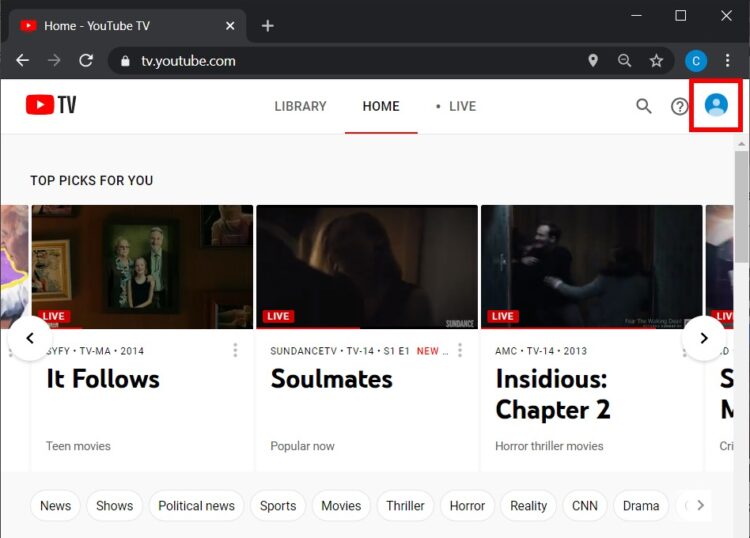750x538 pixels.
Task: Play the Insidious: Chapter 2 thumbnail
Action: pyautogui.click(x=592, y=267)
